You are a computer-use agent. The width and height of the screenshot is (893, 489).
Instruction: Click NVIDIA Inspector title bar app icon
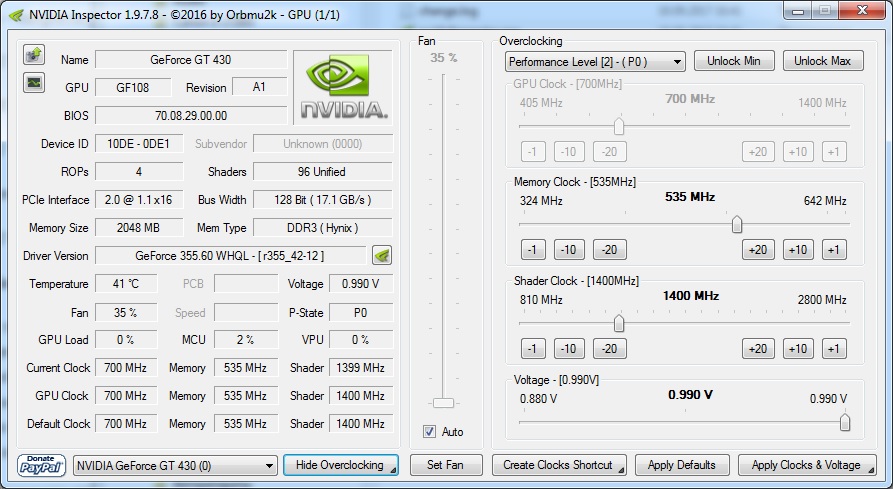pos(16,14)
